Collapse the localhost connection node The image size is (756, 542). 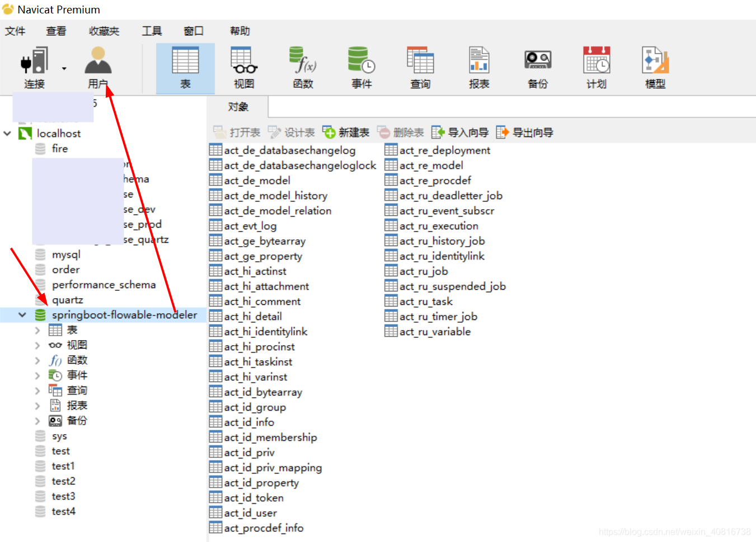pyautogui.click(x=7, y=134)
